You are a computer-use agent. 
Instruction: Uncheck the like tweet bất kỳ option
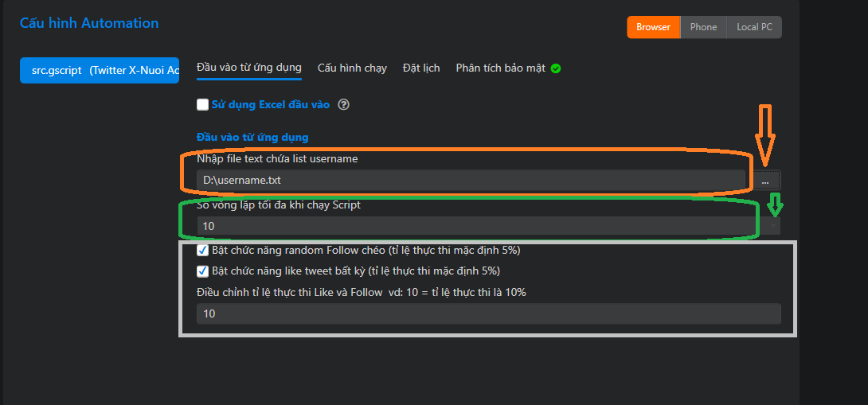203,271
